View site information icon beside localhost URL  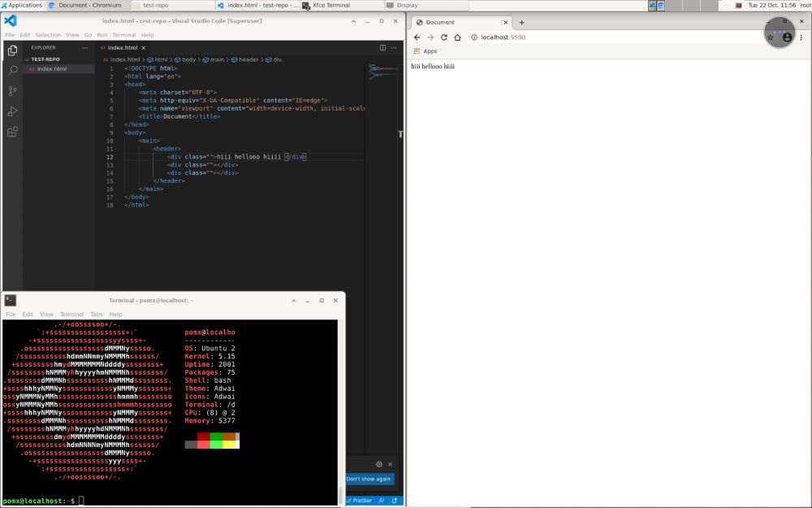(474, 37)
